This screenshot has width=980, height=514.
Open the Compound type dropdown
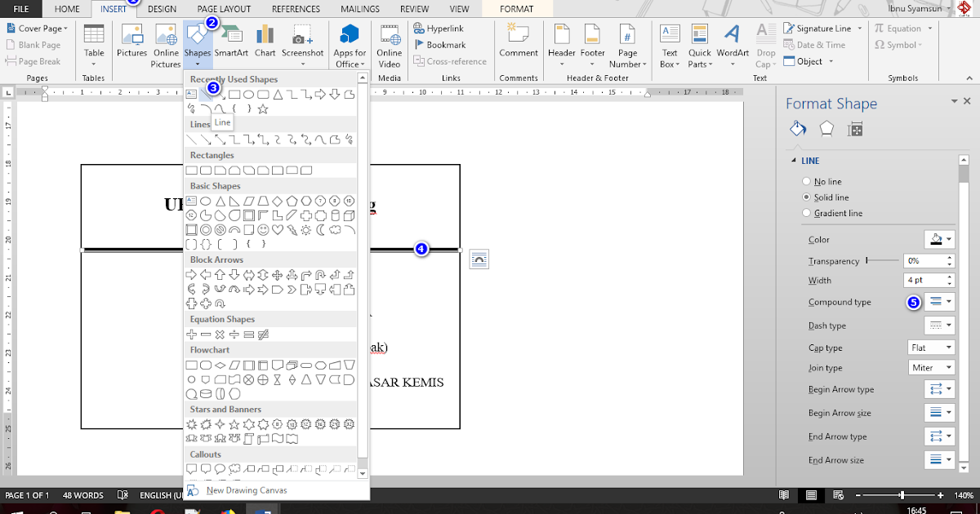click(x=939, y=302)
